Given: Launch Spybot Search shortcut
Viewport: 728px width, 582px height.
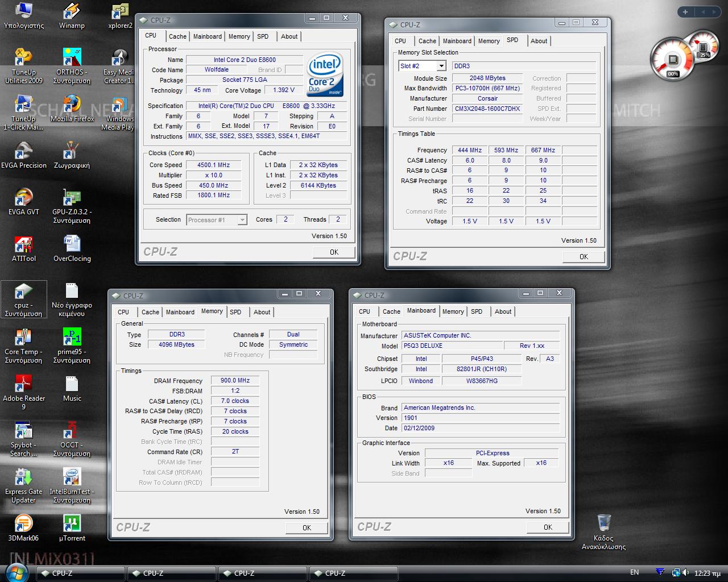Looking at the screenshot, I should click(24, 439).
